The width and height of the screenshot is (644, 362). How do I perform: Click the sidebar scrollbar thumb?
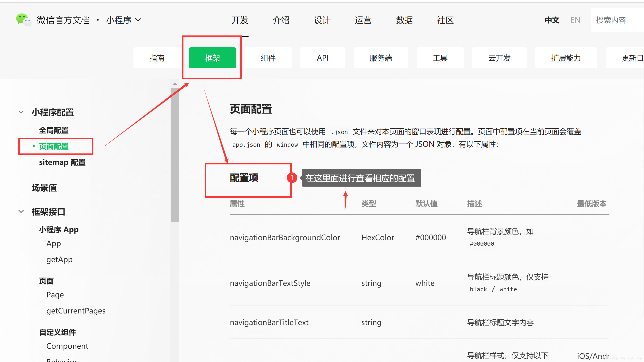point(175,155)
